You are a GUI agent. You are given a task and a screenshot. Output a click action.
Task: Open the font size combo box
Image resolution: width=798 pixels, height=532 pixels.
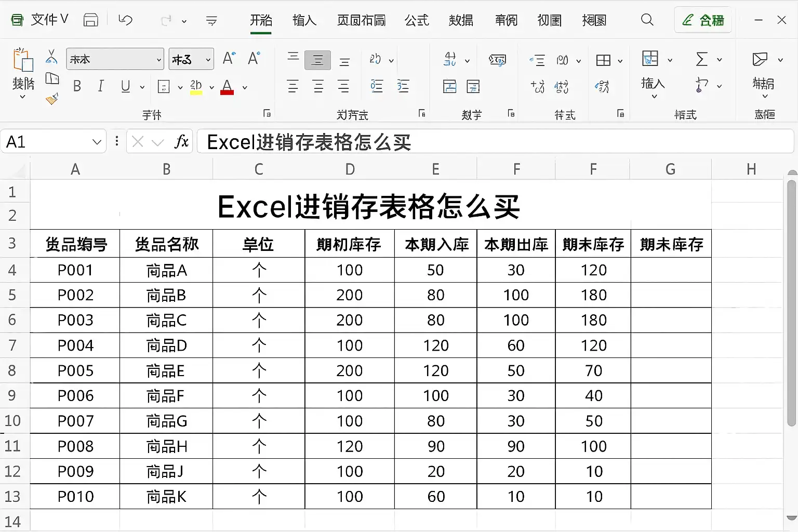point(191,59)
